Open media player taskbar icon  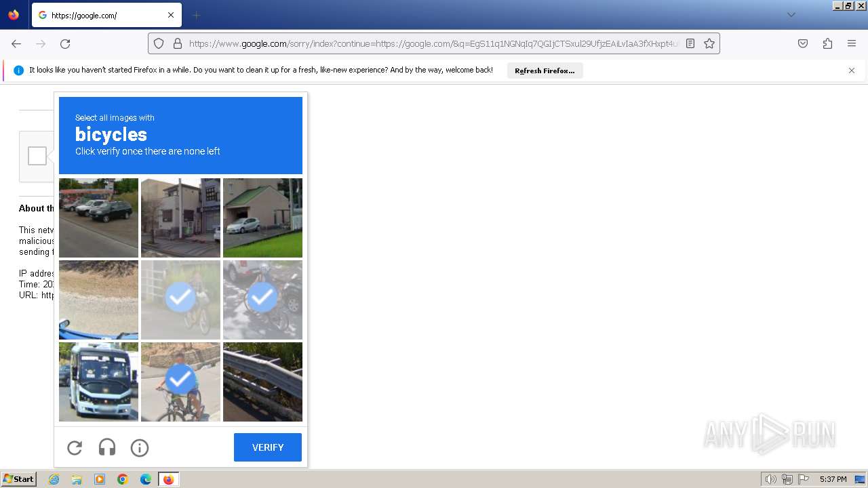[100, 479]
